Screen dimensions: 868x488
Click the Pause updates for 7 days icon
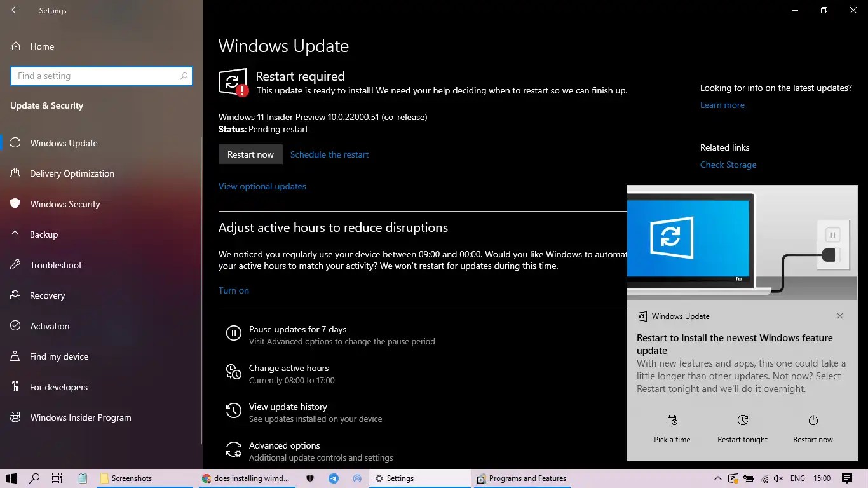(234, 333)
